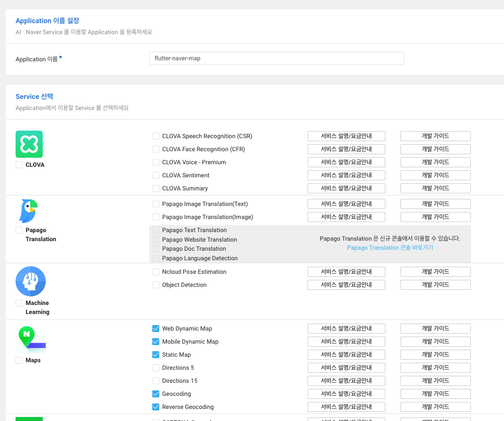Image resolution: width=504 pixels, height=421 pixels.
Task: Open 개발 가이드 for Web Dynamic Map
Action: click(x=436, y=329)
